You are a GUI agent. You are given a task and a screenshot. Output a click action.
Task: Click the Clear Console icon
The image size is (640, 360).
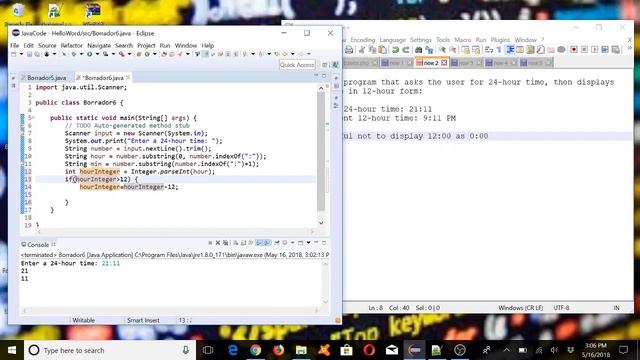click(236, 243)
